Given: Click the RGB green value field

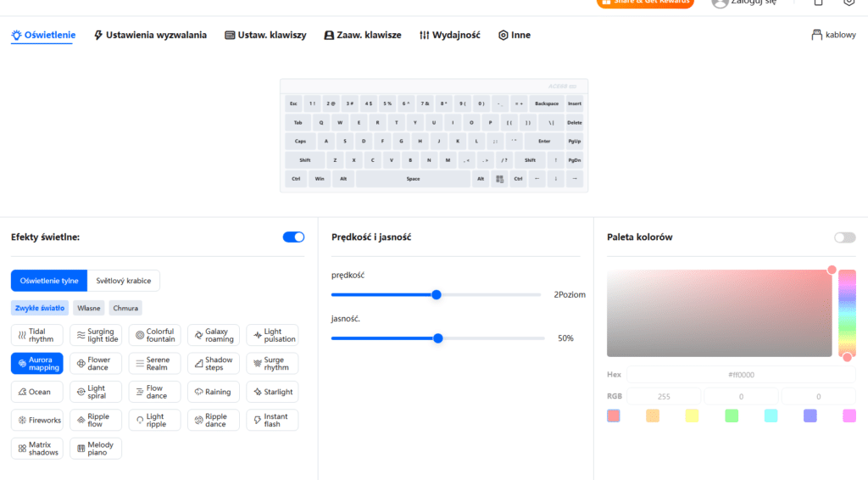Looking at the screenshot, I should coord(741,396).
